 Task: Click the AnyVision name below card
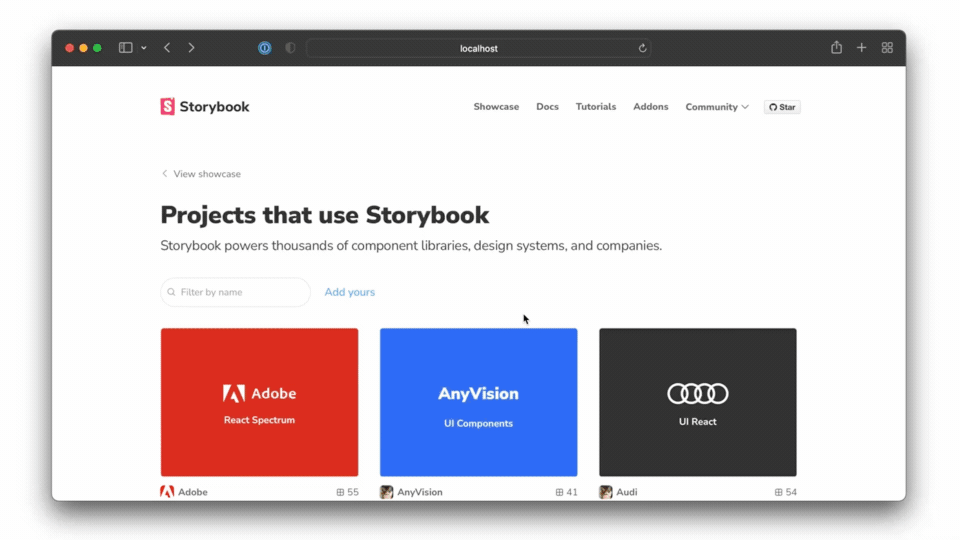(420, 492)
